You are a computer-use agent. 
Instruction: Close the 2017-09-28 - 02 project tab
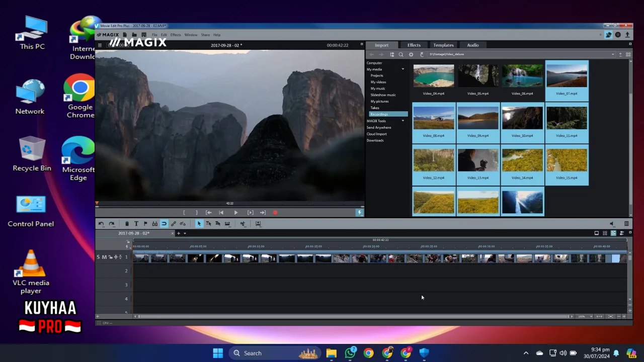pos(172,233)
